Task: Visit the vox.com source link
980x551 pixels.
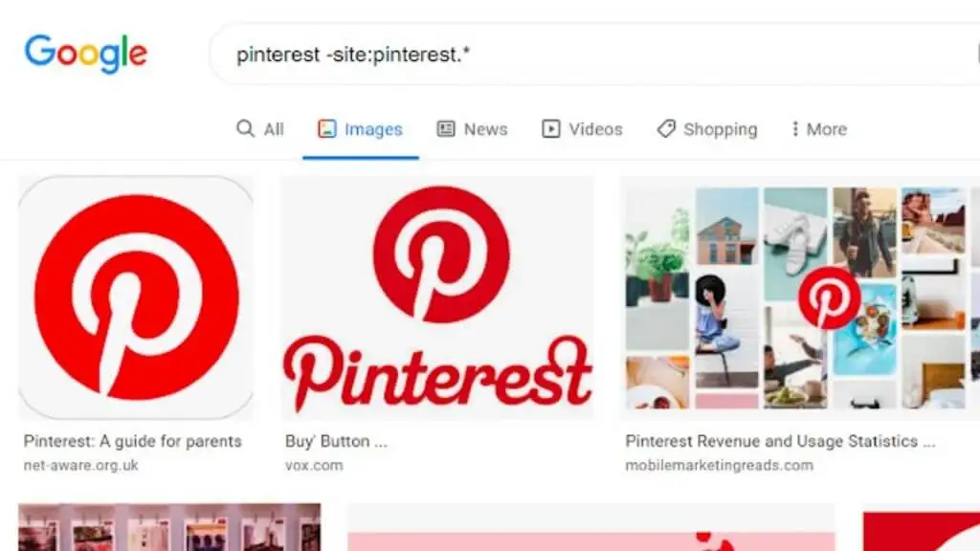Action: click(314, 466)
